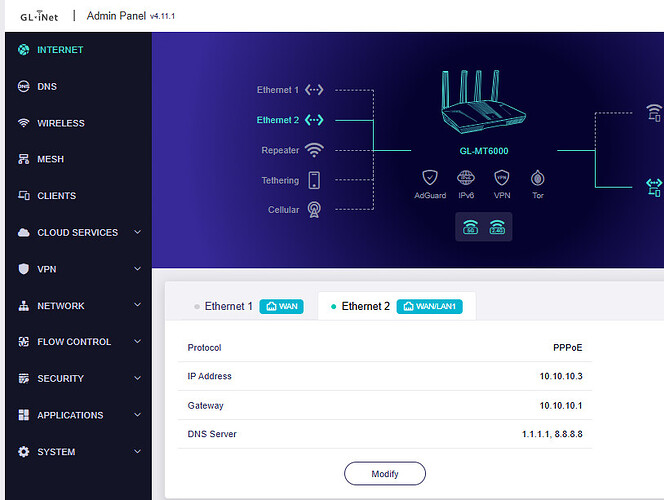Click the IPv6 globe icon
Screen dimensions: 664x500
tap(466, 178)
